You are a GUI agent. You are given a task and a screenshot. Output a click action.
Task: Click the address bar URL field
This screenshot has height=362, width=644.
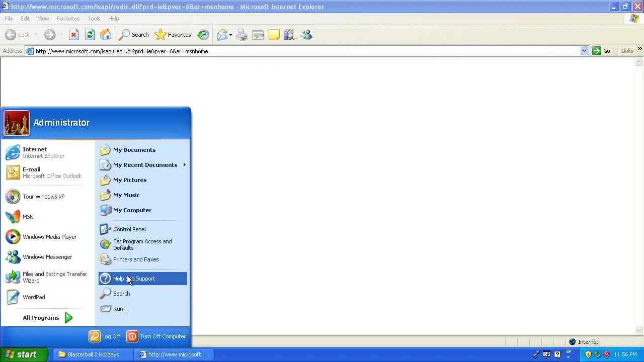click(307, 51)
